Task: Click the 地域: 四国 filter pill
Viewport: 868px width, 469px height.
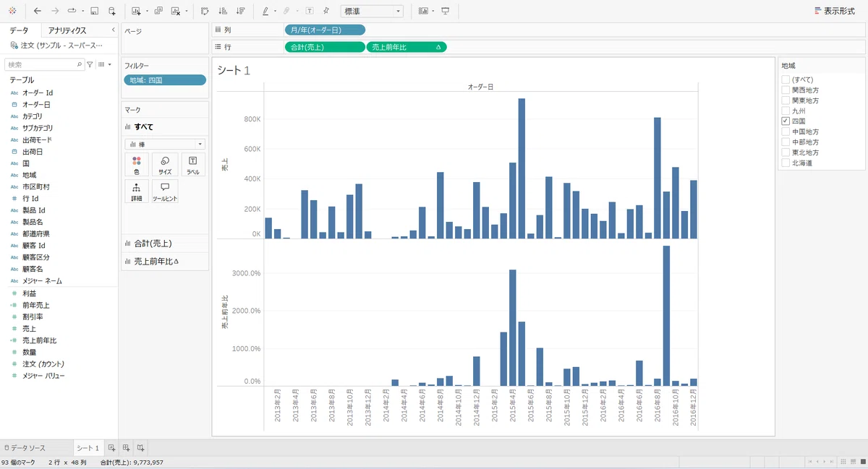Action: pyautogui.click(x=165, y=80)
